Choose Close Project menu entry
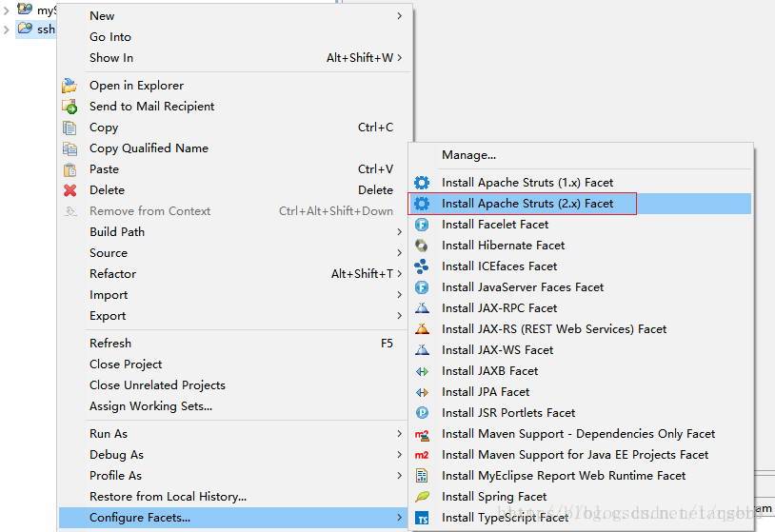The image size is (775, 532). (x=234, y=365)
